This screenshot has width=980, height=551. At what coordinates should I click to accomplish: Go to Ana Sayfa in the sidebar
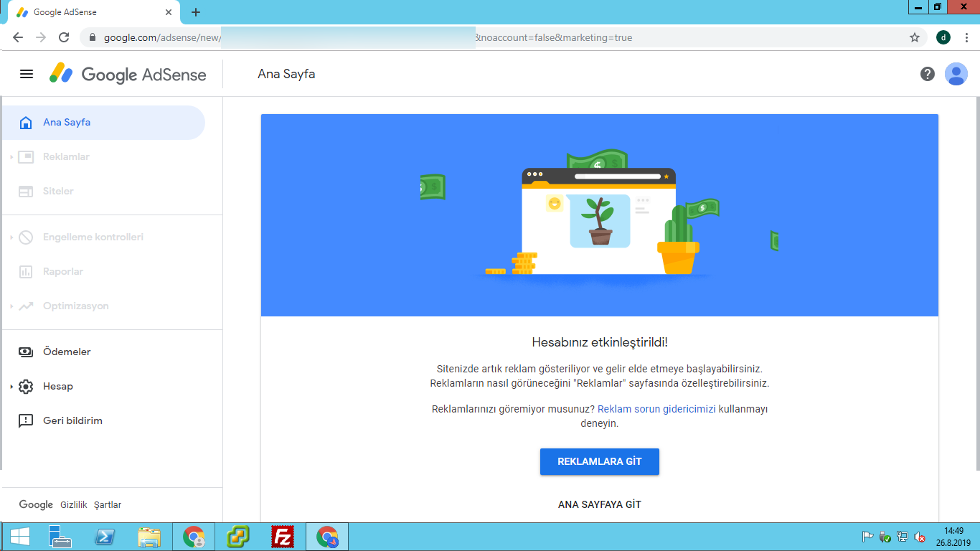[103, 123]
